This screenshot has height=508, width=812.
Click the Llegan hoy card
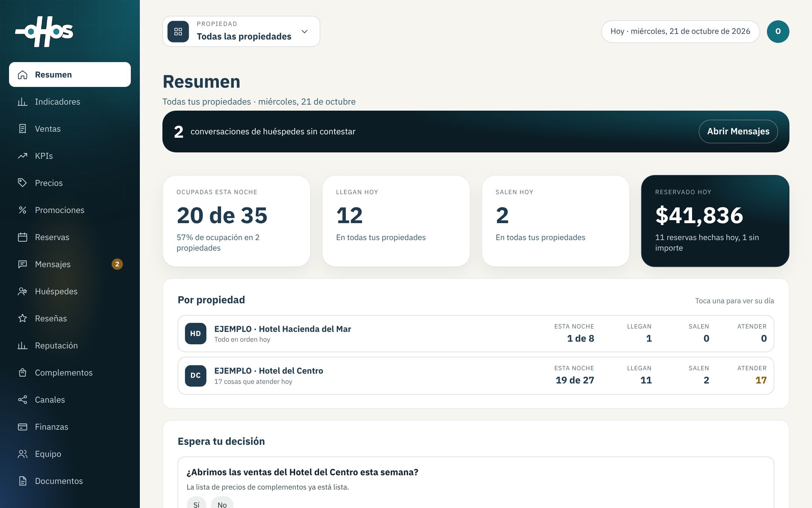click(x=396, y=221)
